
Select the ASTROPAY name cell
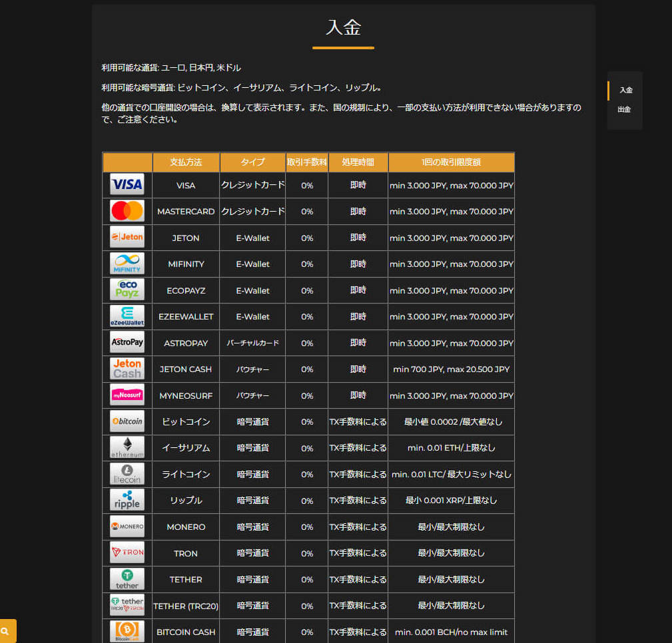tap(186, 343)
